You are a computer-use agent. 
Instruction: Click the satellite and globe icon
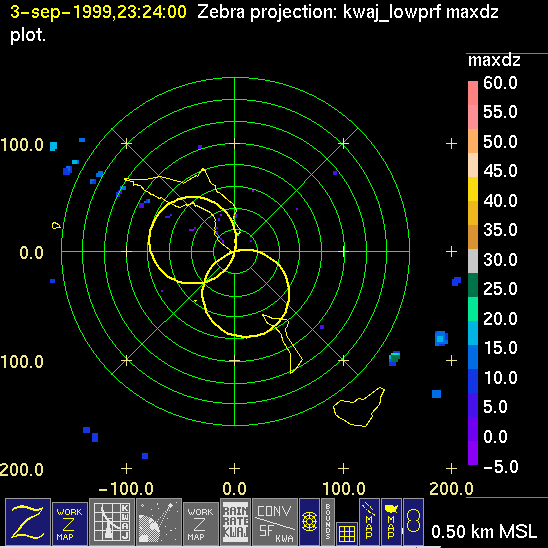(x=159, y=522)
